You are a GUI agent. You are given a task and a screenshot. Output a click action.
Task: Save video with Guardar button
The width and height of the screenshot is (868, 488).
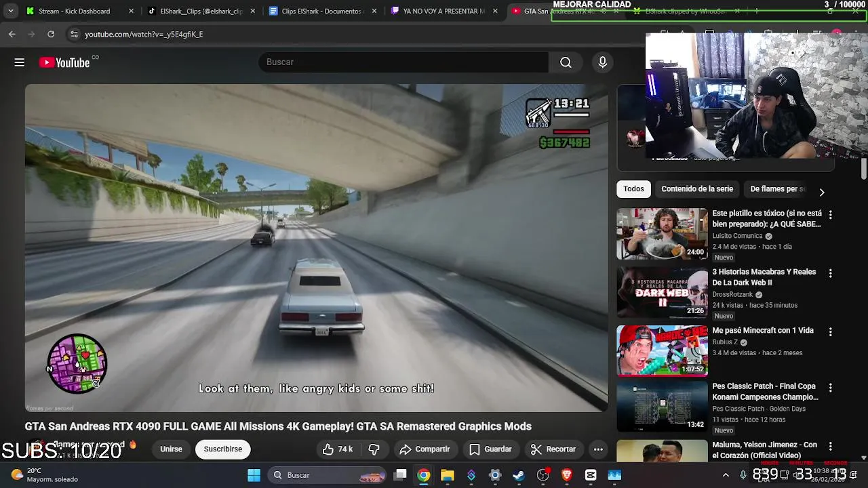pyautogui.click(x=490, y=449)
